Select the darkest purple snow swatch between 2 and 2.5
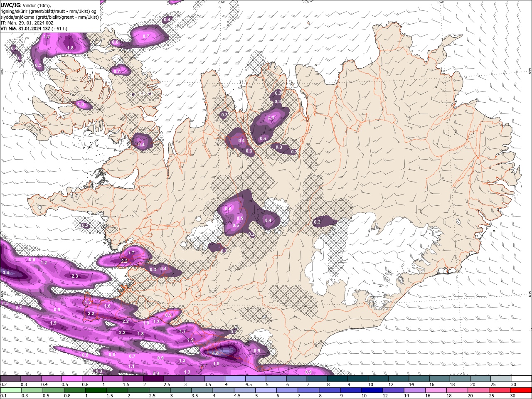This screenshot has width=532, height=399. click(153, 379)
